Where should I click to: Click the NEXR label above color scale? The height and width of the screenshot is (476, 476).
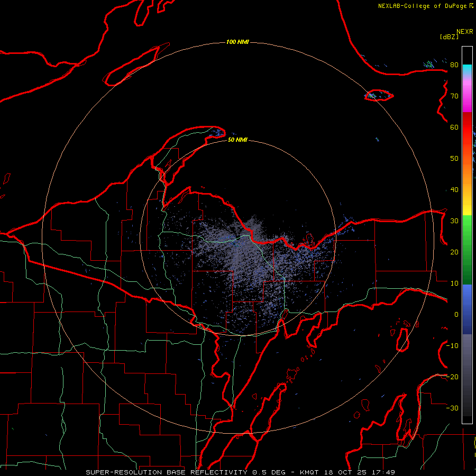(x=465, y=31)
